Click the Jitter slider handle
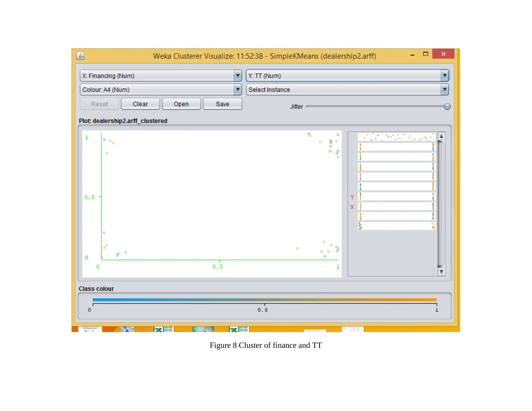 [447, 106]
